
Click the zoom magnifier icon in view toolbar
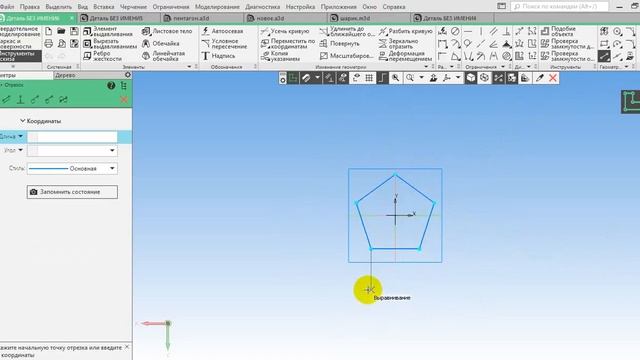(x=395, y=78)
